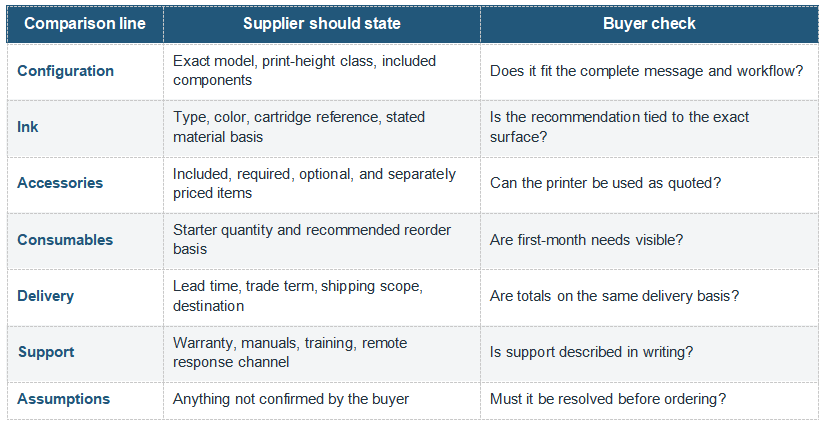This screenshot has height=428, width=826.
Task: Click the 'Exact model, print-height class' cell
Action: pos(321,71)
